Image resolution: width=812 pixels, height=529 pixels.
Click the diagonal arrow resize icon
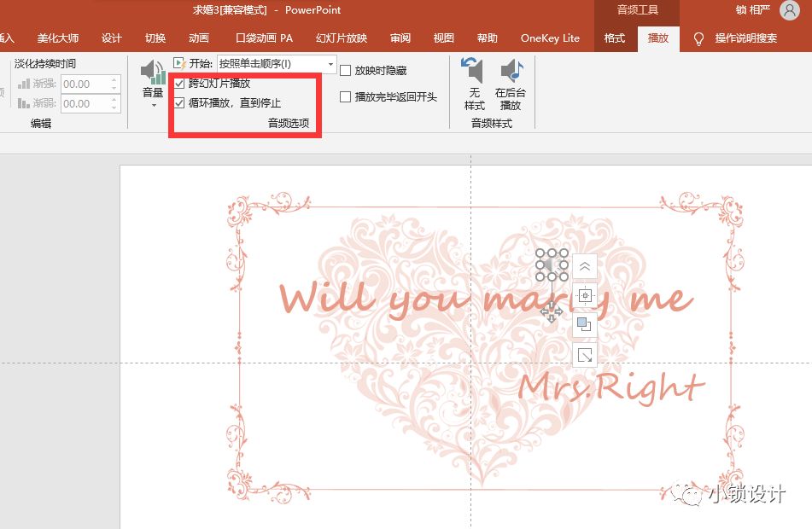point(585,355)
